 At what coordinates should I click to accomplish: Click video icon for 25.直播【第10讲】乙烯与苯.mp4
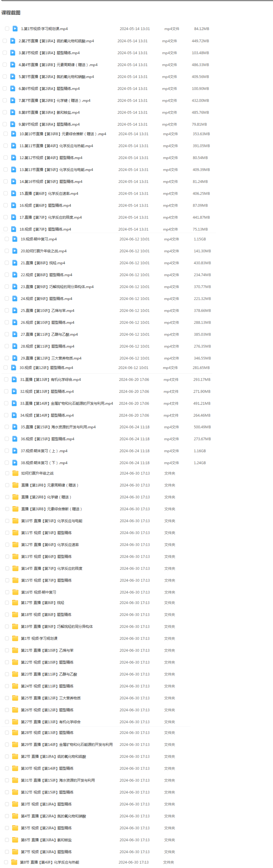coord(15,310)
